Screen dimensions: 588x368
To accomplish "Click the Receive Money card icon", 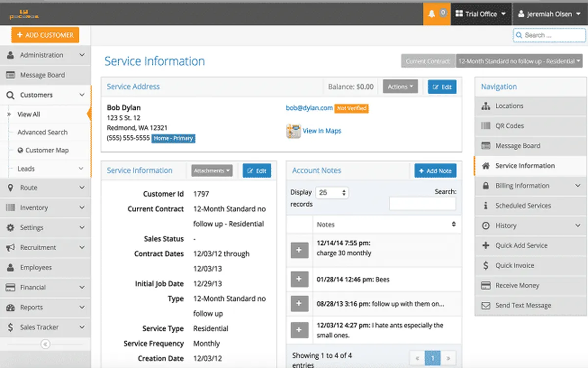I will click(x=486, y=286).
